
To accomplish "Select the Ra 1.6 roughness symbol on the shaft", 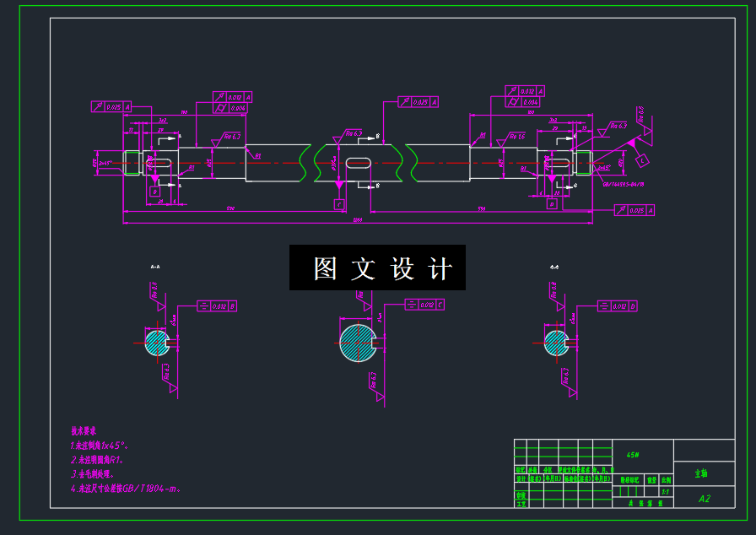I will click(x=511, y=138).
